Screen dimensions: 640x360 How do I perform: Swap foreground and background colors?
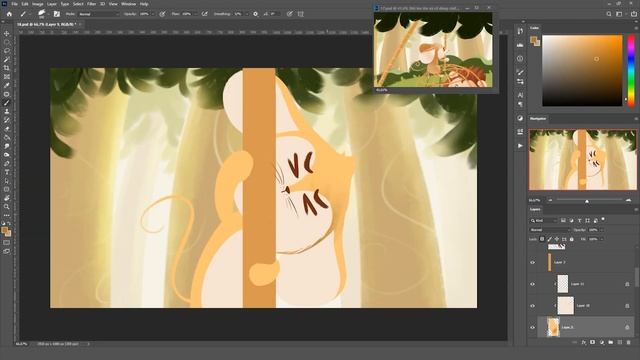9,224
